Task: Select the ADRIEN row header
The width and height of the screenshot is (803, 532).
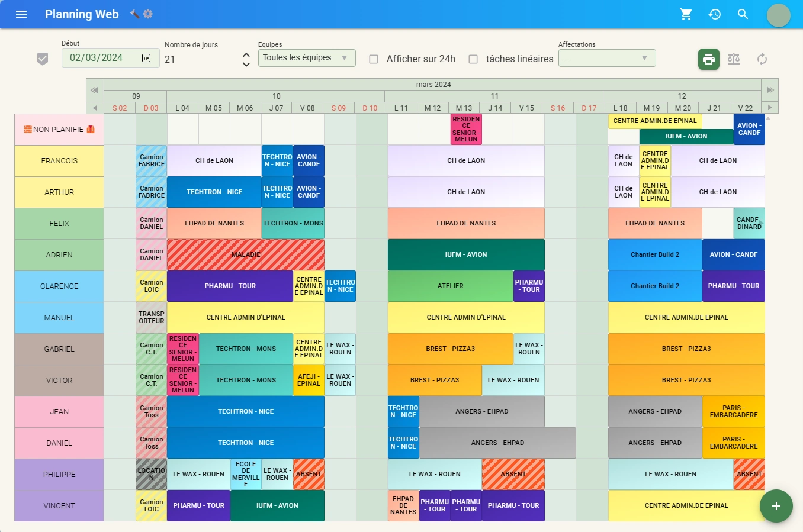Action: pos(59,255)
